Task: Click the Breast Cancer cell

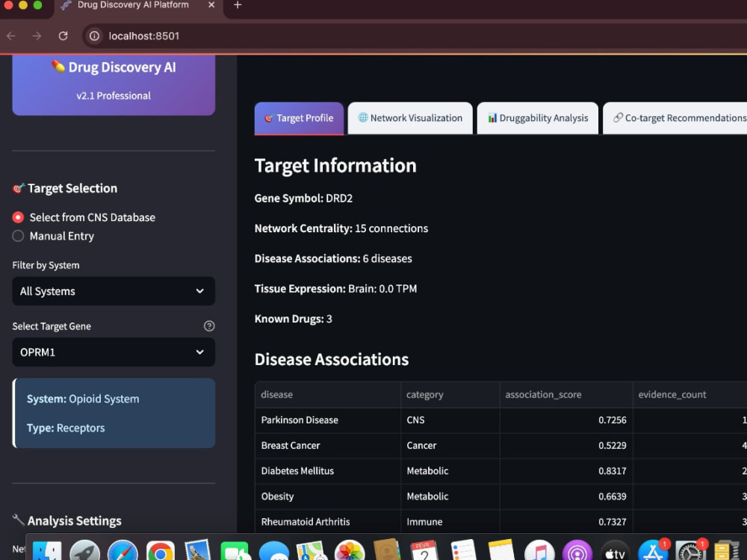Action: (328, 446)
